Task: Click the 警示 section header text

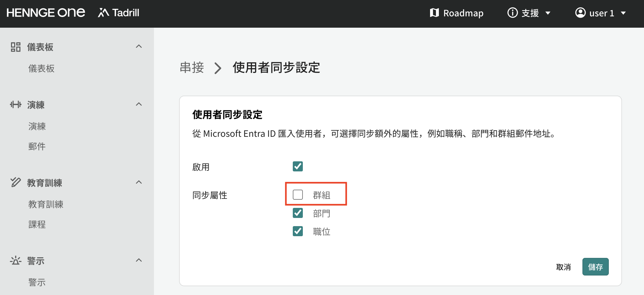Action: pos(36,261)
